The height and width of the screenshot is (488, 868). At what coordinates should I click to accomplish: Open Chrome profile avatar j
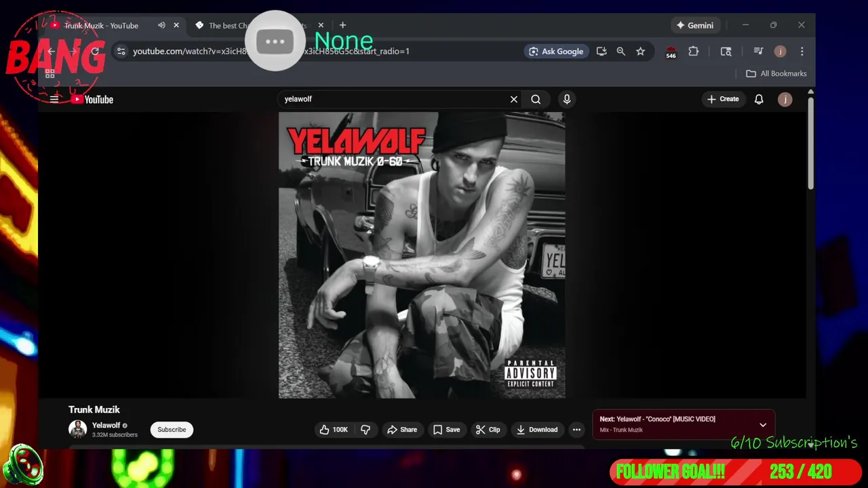click(x=781, y=52)
